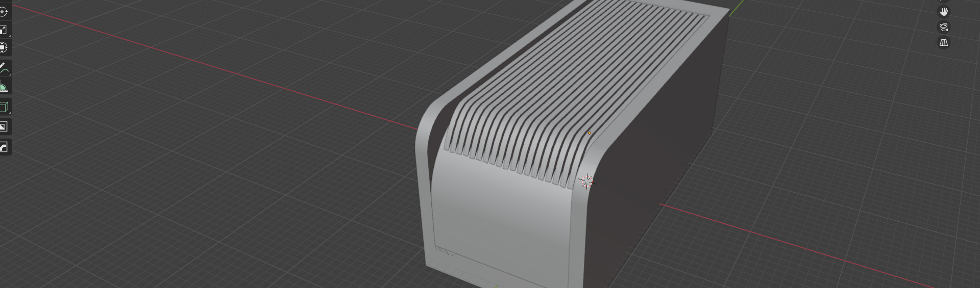Image resolution: width=980 pixels, height=288 pixels.
Task: Click the hand-shaped pan view button
Action: click(944, 12)
